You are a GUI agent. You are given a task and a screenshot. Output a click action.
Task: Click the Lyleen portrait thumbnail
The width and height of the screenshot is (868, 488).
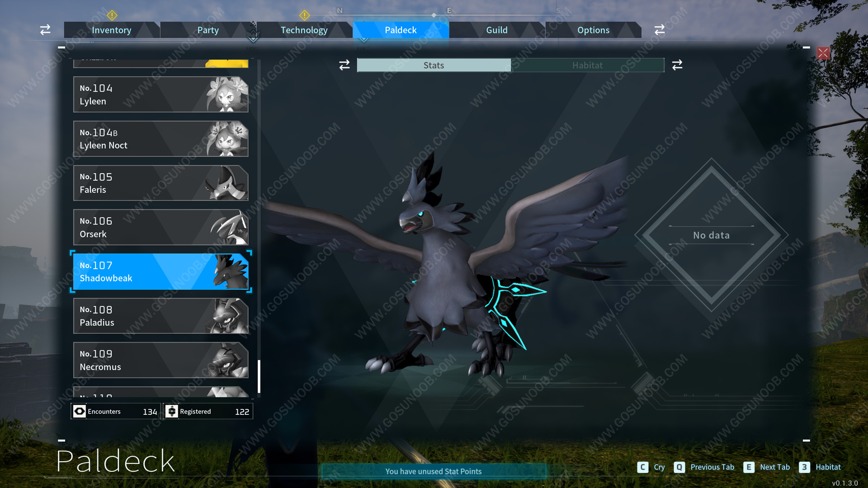click(227, 94)
